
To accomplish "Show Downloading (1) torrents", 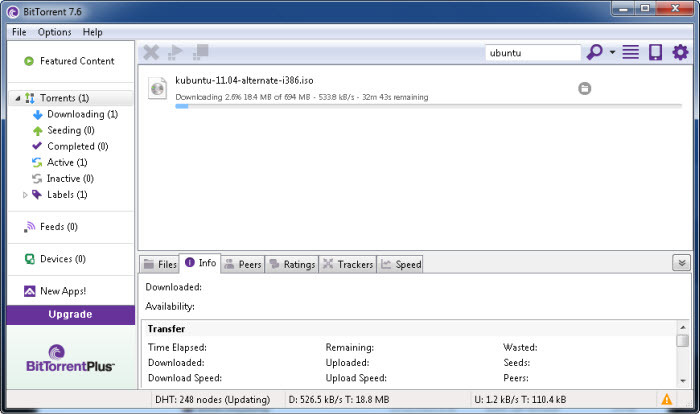I will 83,114.
